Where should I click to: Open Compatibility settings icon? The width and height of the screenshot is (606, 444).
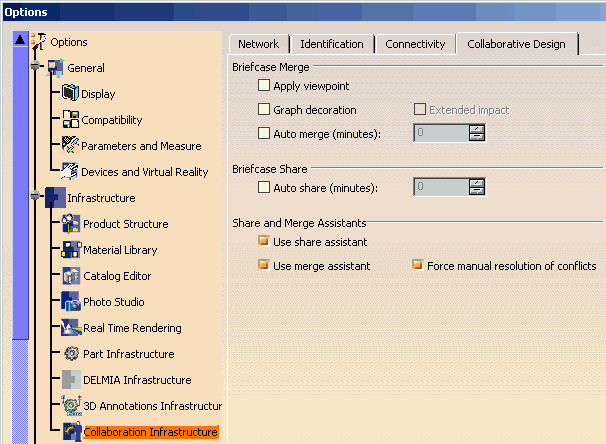pyautogui.click(x=70, y=120)
